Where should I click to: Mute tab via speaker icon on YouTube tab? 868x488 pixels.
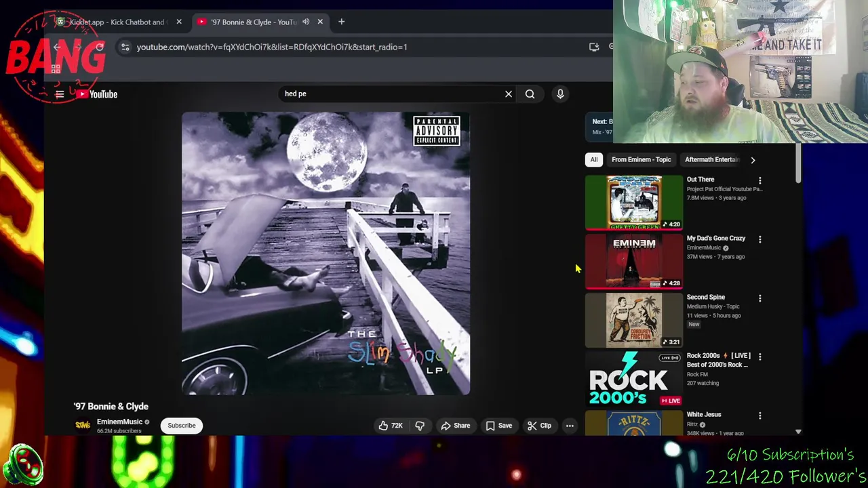tap(306, 22)
